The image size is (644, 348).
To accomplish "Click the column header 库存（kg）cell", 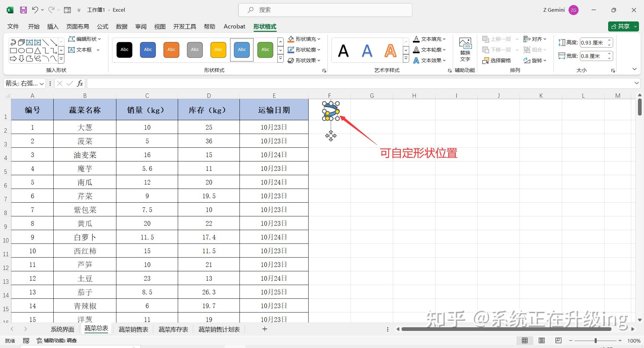I will [209, 110].
